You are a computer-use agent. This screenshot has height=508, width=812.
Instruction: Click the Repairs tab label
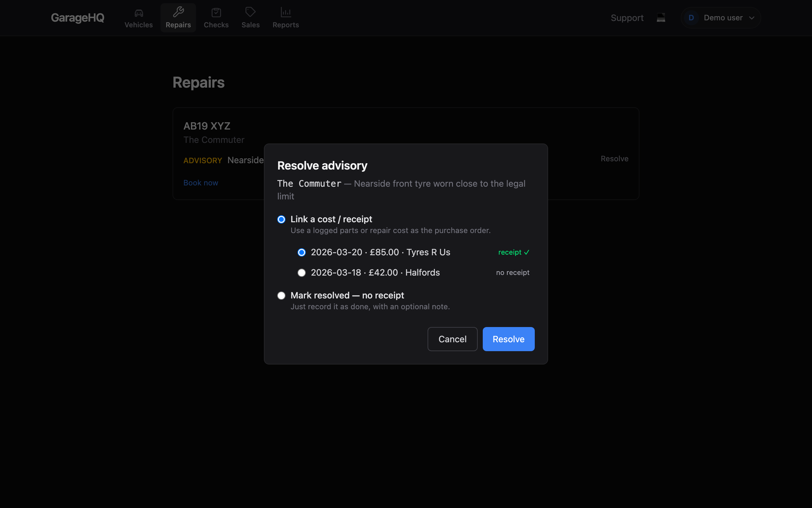(178, 25)
